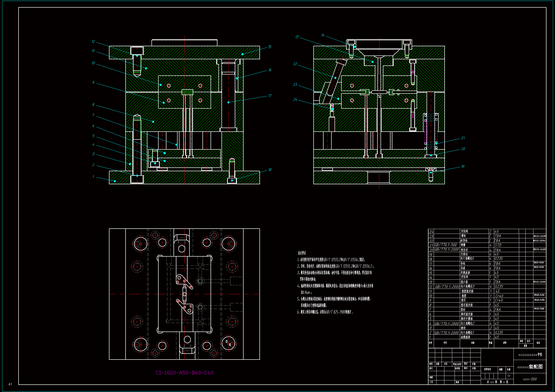
Task: Select part callout number 18
Action: coord(270,170)
